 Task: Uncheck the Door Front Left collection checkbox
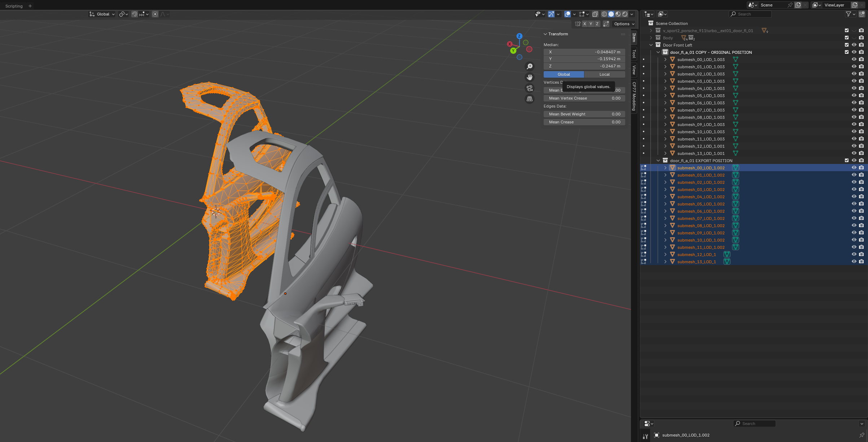click(846, 45)
